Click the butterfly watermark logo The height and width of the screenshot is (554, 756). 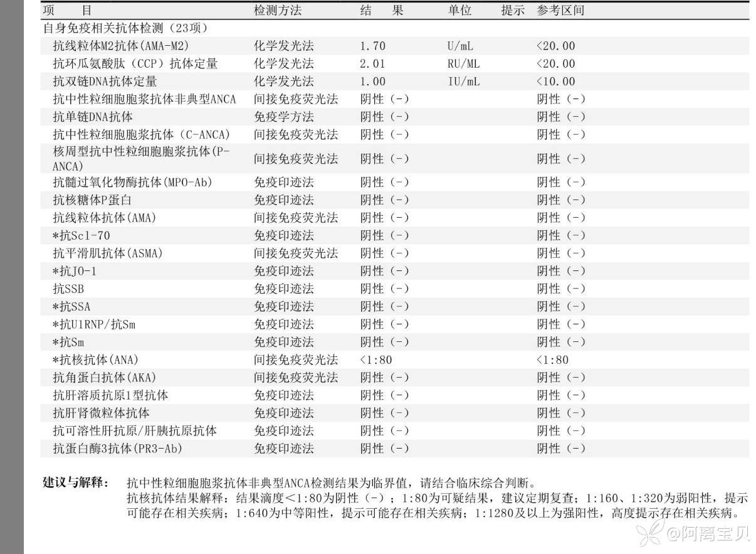pos(648,535)
